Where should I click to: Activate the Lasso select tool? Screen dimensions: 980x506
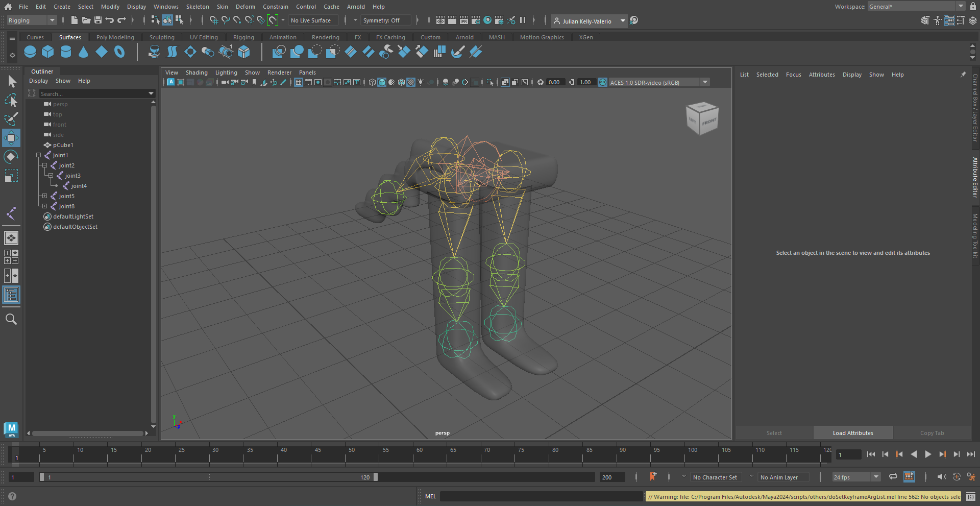pyautogui.click(x=11, y=100)
